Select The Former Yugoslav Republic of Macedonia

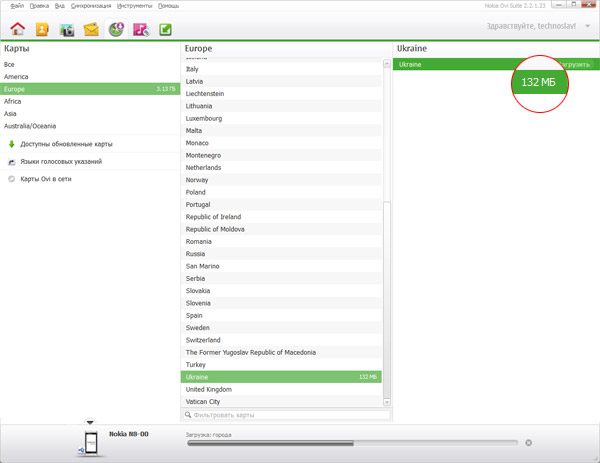tap(281, 352)
